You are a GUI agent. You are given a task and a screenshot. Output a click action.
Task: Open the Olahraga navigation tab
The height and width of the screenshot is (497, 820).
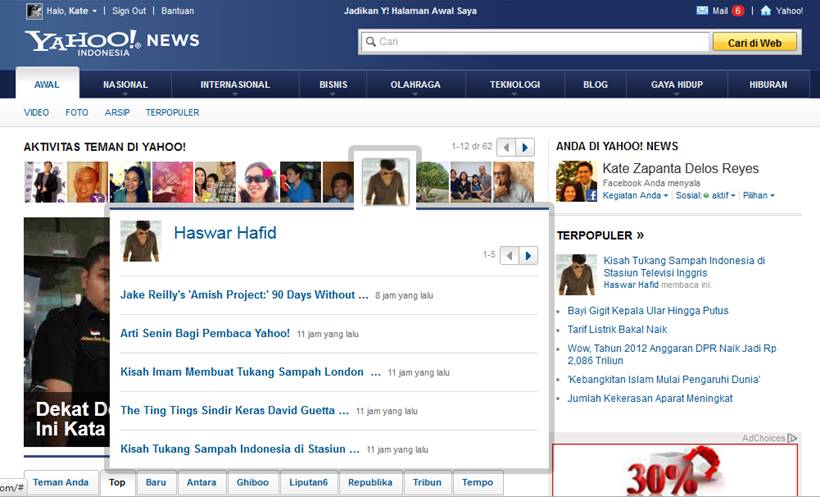coord(415,85)
